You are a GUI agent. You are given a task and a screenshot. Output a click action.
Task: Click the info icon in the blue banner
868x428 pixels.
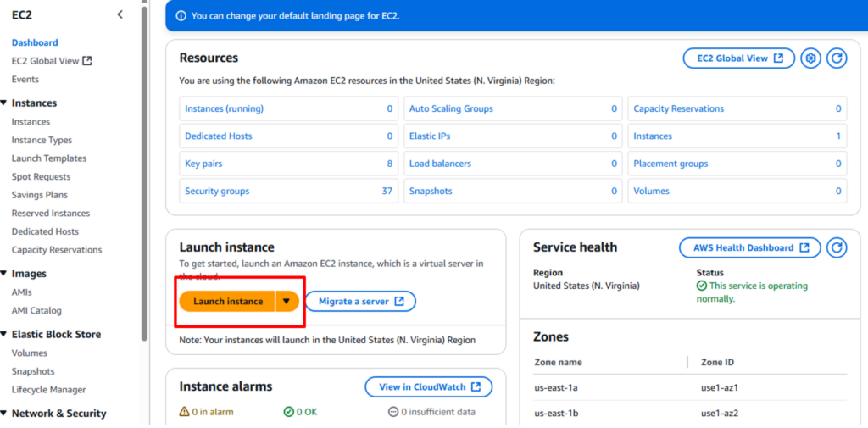point(181,16)
